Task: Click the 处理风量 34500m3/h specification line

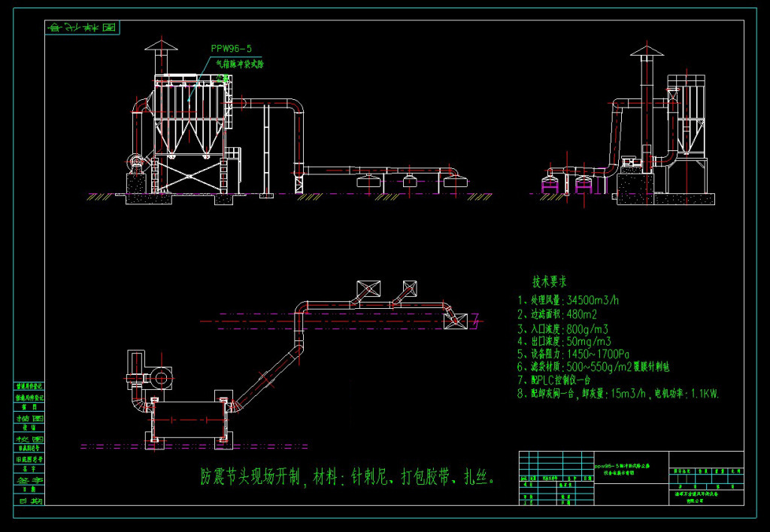Action: point(568,300)
